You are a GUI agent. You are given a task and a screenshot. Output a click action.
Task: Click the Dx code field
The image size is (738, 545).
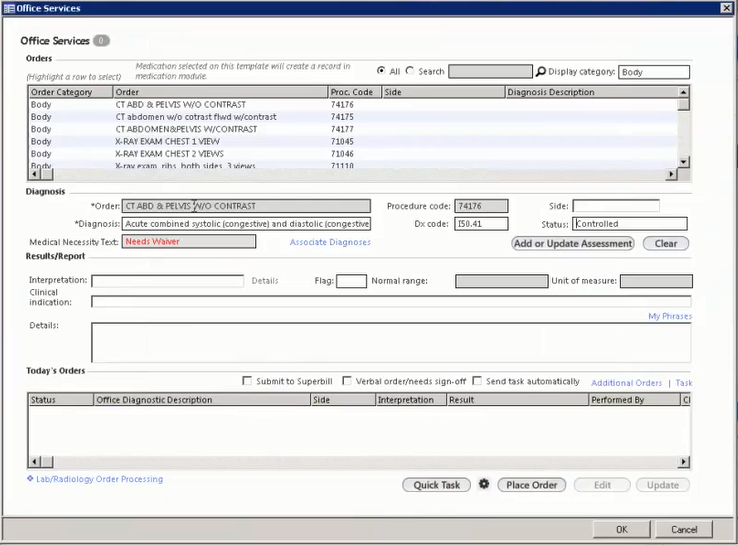(x=481, y=224)
